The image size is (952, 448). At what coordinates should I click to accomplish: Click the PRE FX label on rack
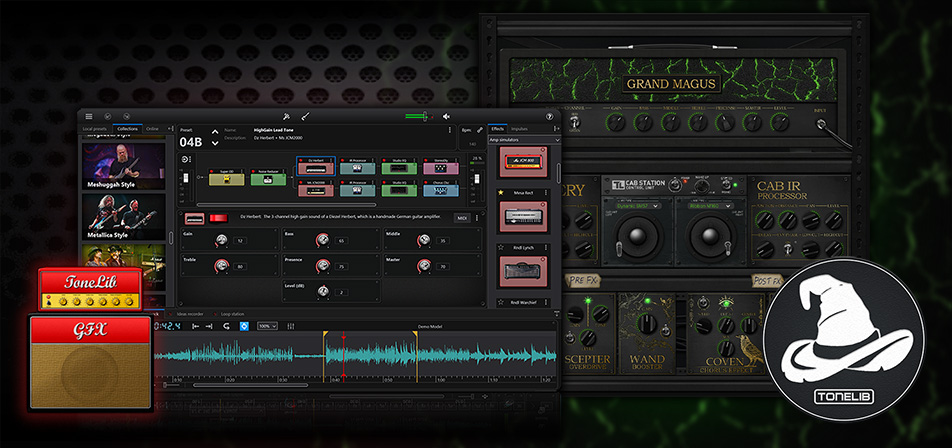tap(584, 280)
